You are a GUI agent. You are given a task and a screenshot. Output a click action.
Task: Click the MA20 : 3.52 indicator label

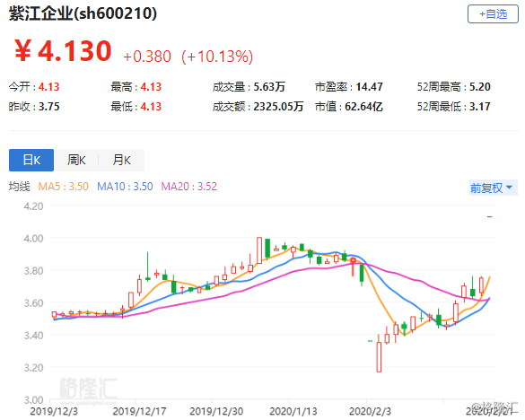pos(188,187)
